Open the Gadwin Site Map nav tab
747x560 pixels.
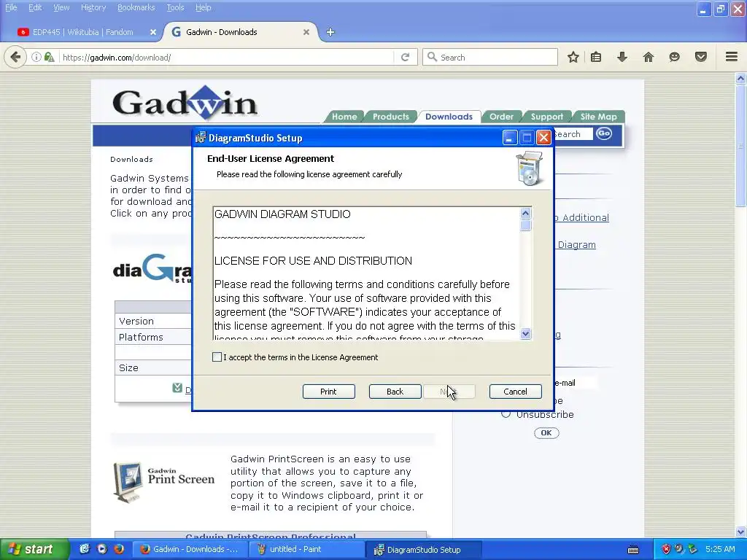pos(598,116)
